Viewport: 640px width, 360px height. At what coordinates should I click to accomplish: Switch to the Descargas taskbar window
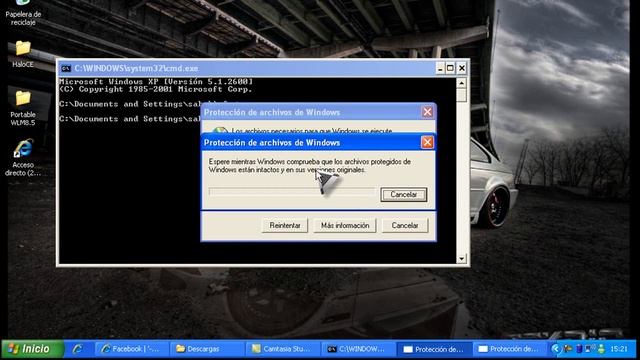pos(208,349)
